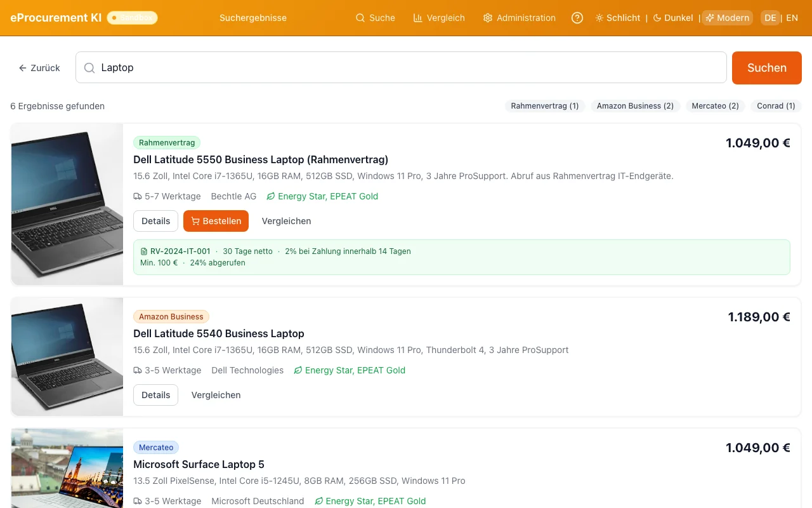
Task: Click the contract document icon by RV-2024-IT-001
Action: (144, 251)
